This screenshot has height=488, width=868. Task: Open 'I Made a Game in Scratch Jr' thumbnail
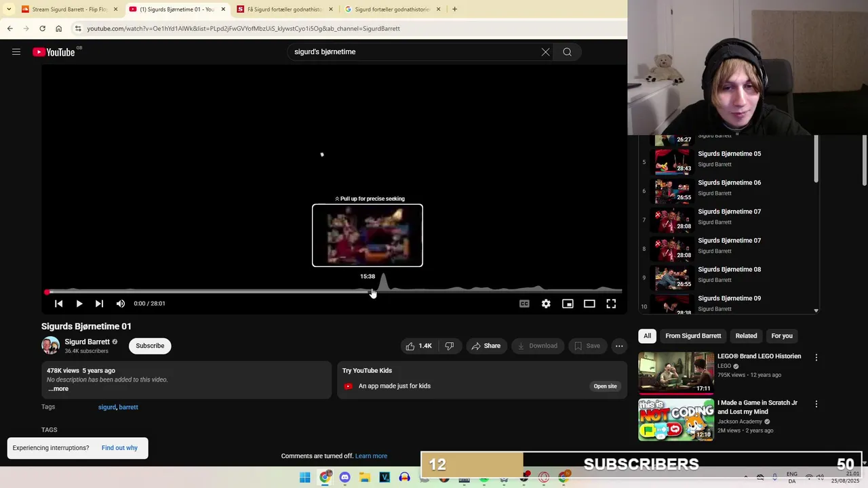point(676,420)
